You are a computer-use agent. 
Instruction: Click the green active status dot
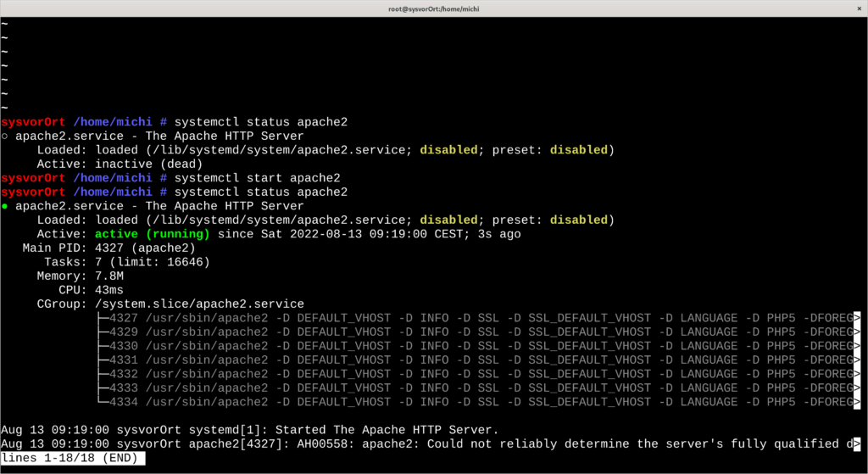point(4,206)
